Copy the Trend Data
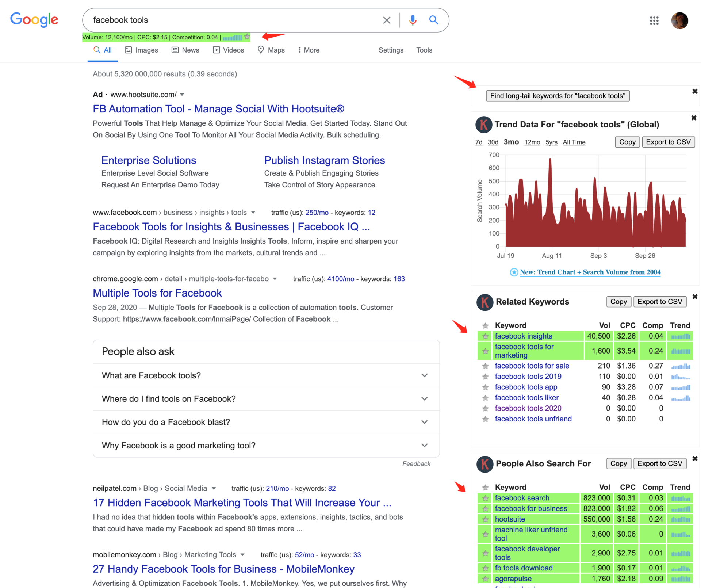The height and width of the screenshot is (588, 701). point(627,142)
